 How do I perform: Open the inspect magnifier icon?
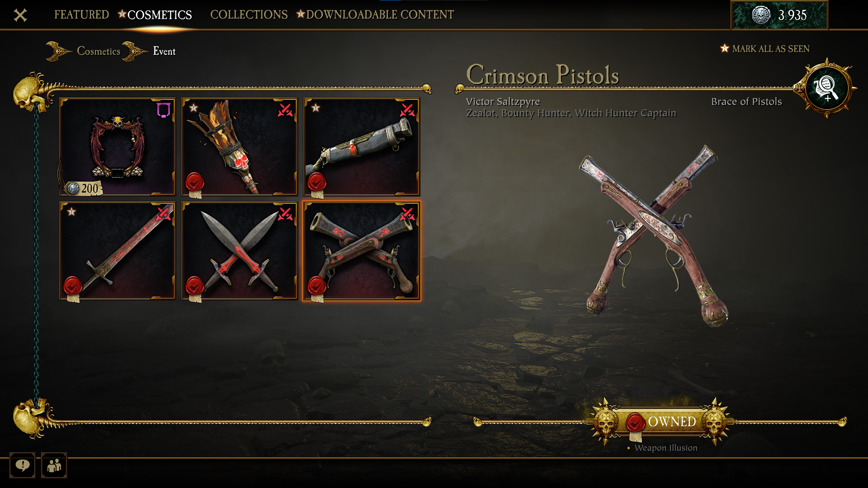[x=826, y=89]
